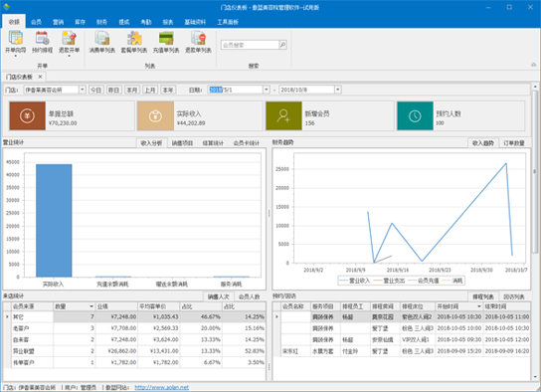Expand the 退款开单 dropdown arrow

[69, 56]
